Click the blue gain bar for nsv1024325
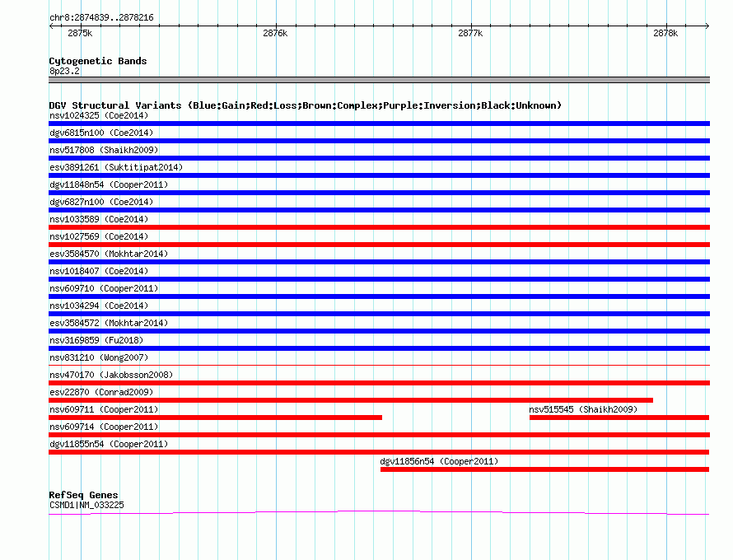733x560 pixels. pos(379,124)
